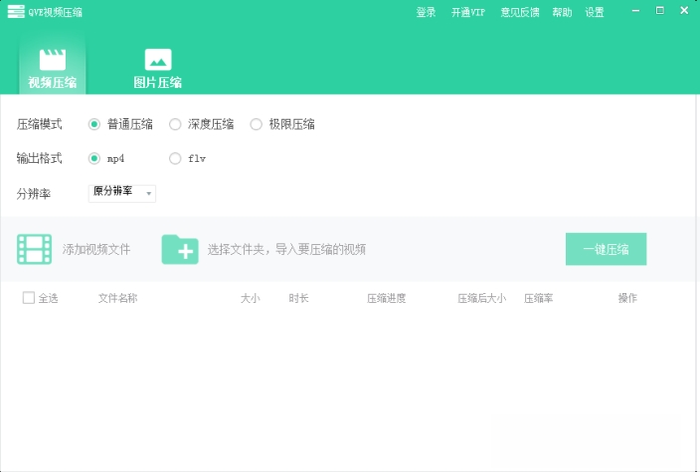Image resolution: width=700 pixels, height=472 pixels.
Task: Click the 大小 column header
Action: click(x=250, y=298)
